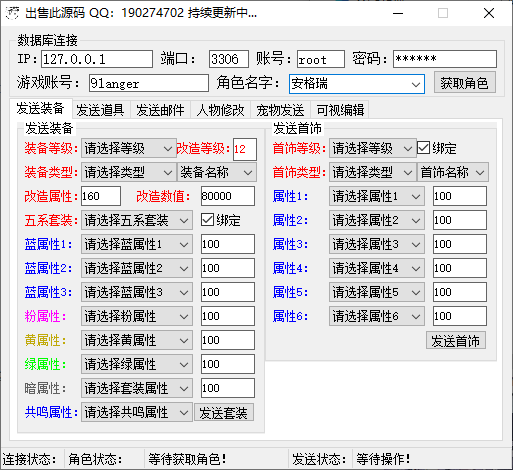Open the 请选择属性6 dropdown
This screenshot has width=513, height=470.
[377, 316]
